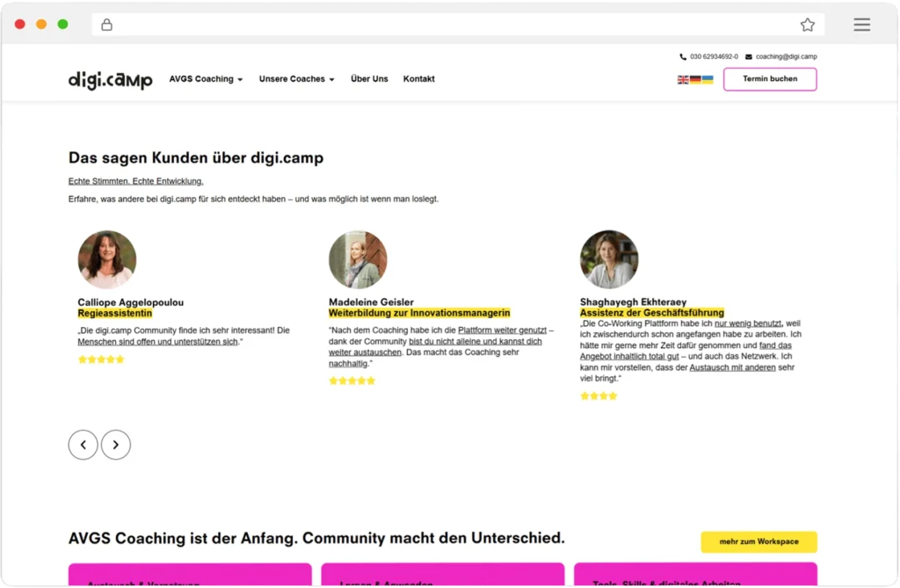
Task: Open the Kontakt page
Action: click(418, 79)
